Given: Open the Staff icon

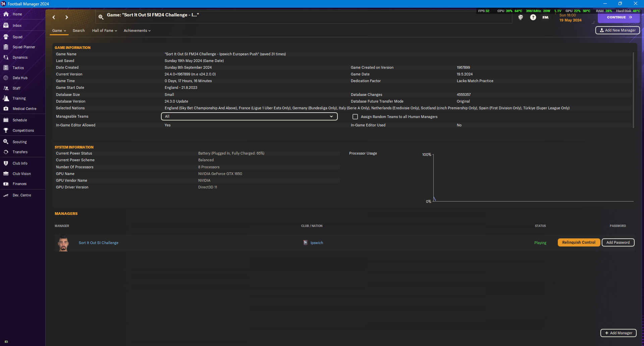Looking at the screenshot, I should (x=6, y=88).
